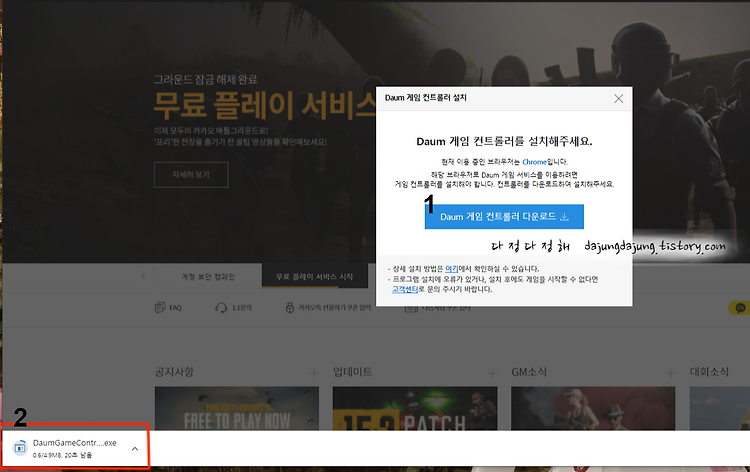This screenshot has height=472, width=750.
Task: Click the banner carousel left arrow
Action: pyautogui.click(x=143, y=276)
